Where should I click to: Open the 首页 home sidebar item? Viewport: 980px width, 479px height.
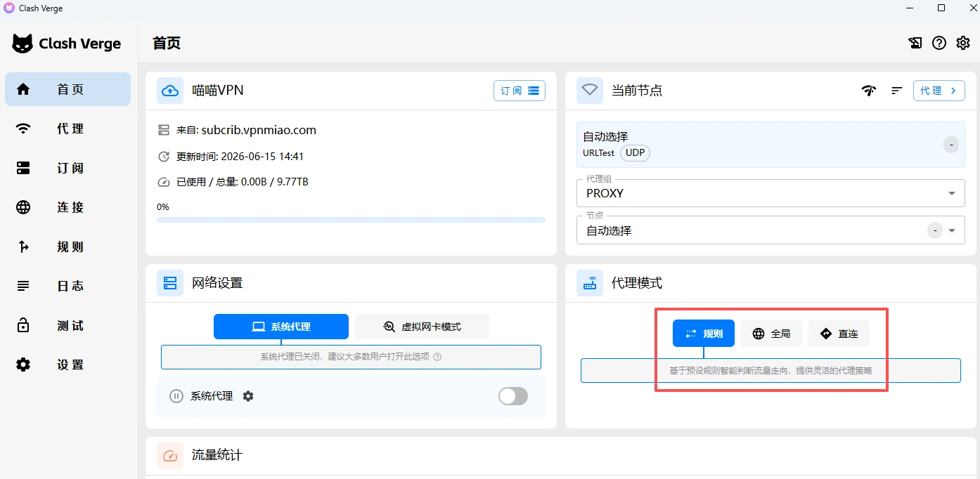67,89
